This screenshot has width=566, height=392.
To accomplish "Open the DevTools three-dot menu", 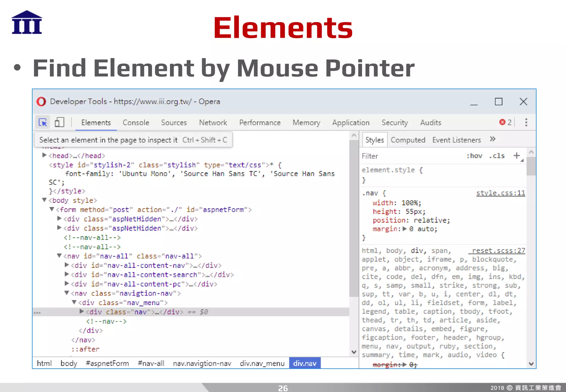I will (526, 122).
